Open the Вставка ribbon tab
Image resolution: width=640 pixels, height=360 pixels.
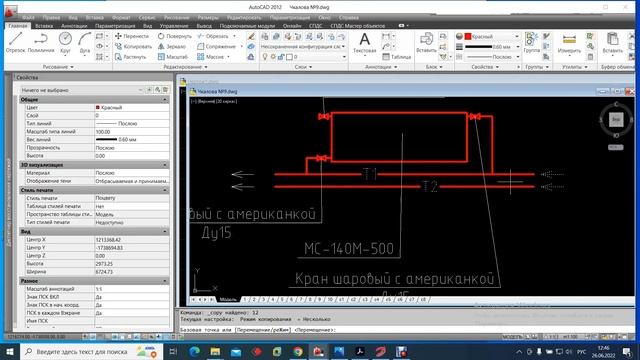click(x=44, y=26)
